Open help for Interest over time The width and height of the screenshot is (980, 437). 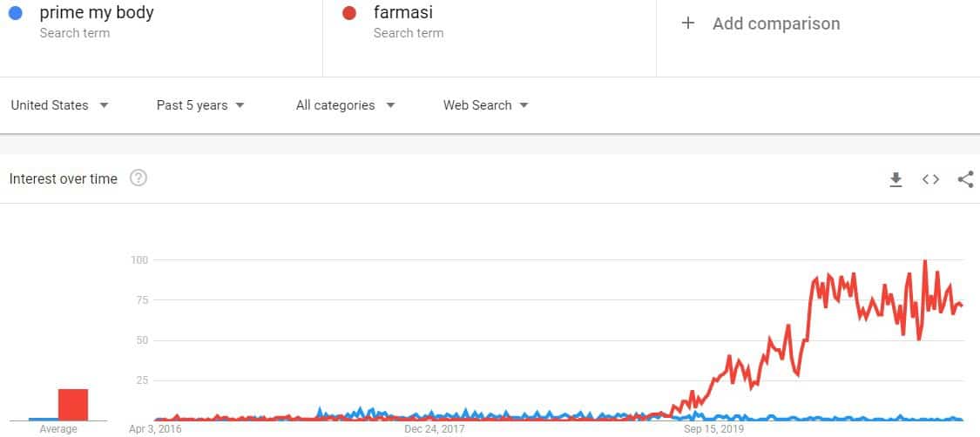pyautogui.click(x=139, y=178)
